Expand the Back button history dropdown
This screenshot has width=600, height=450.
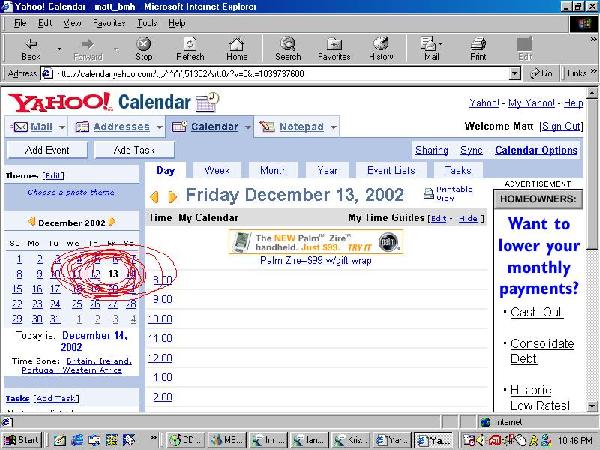click(x=59, y=49)
